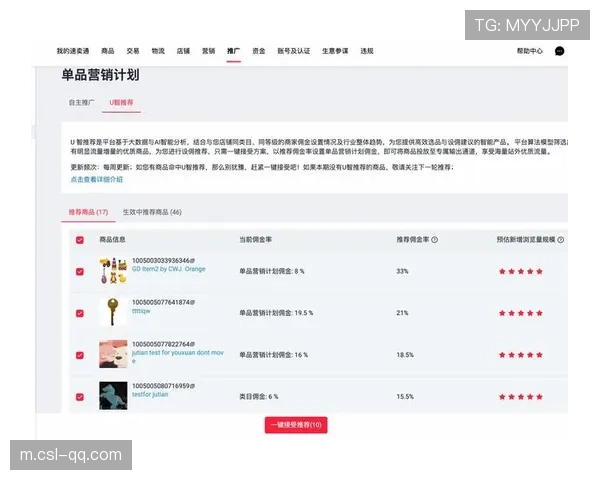Image resolution: width=600 pixels, height=480 pixels.
Task: Uncheck checkbox for testfor jutian row
Action: (x=80, y=397)
